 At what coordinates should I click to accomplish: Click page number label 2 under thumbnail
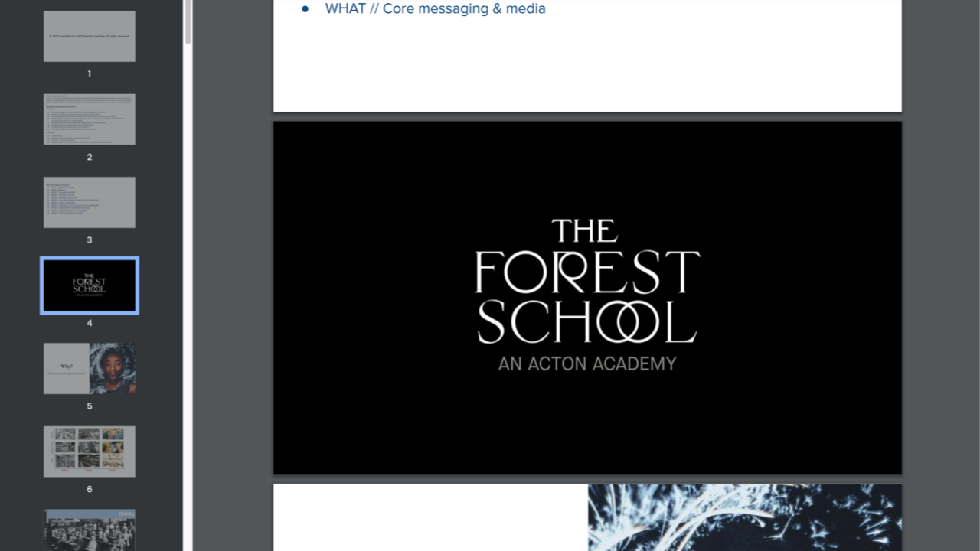click(x=90, y=157)
